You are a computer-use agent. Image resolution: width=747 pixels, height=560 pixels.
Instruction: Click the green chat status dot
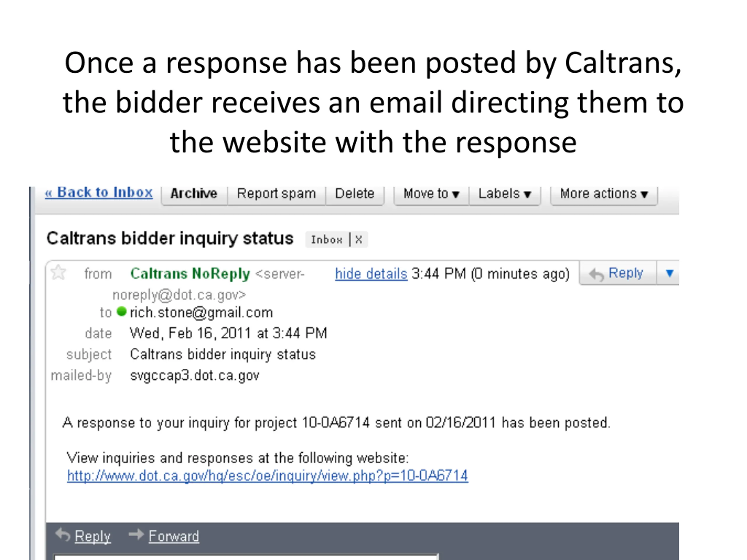[x=121, y=311]
